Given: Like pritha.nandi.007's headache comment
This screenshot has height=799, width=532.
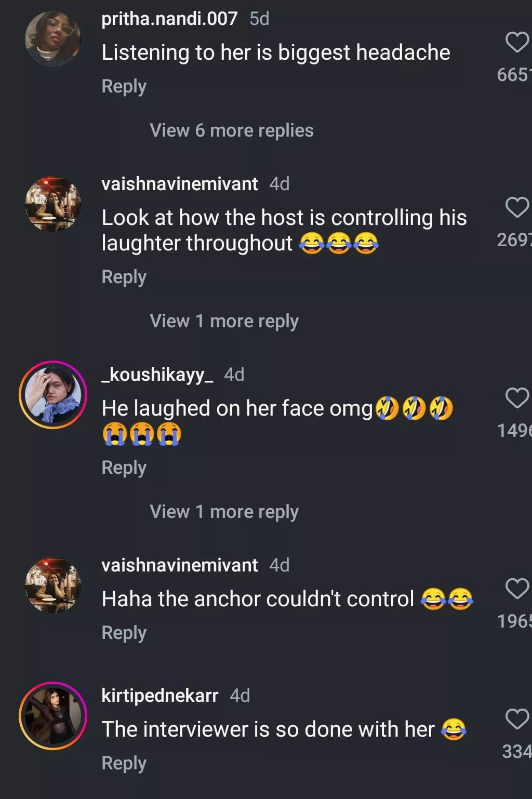Looking at the screenshot, I should 516,43.
